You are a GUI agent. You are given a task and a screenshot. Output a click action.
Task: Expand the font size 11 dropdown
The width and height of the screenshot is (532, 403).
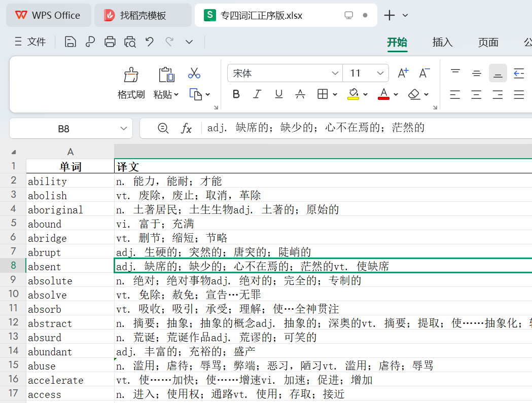380,74
